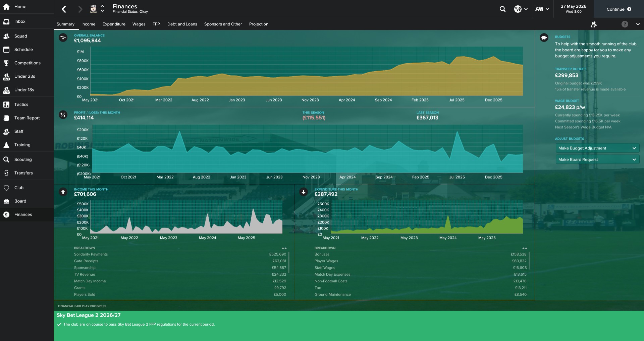Viewport: 644px width, 341px height.
Task: Collapse the expenditure Breakdown section
Action: 525,248
